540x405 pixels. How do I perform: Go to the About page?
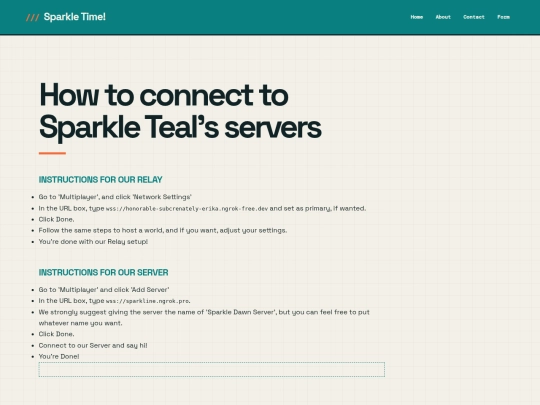tap(443, 17)
